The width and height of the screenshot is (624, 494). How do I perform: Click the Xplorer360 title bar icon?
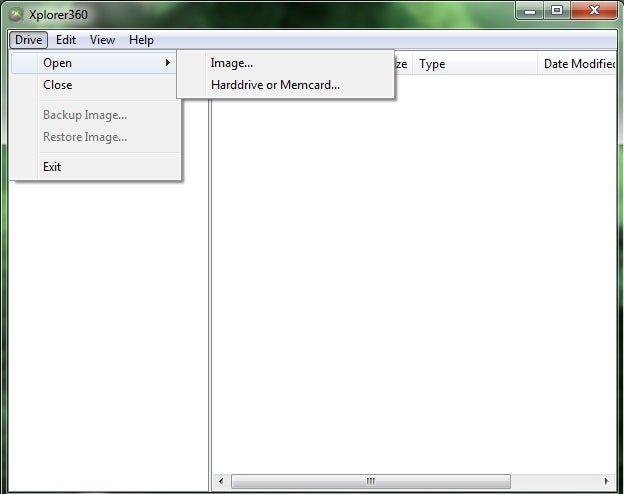pyautogui.click(x=16, y=15)
